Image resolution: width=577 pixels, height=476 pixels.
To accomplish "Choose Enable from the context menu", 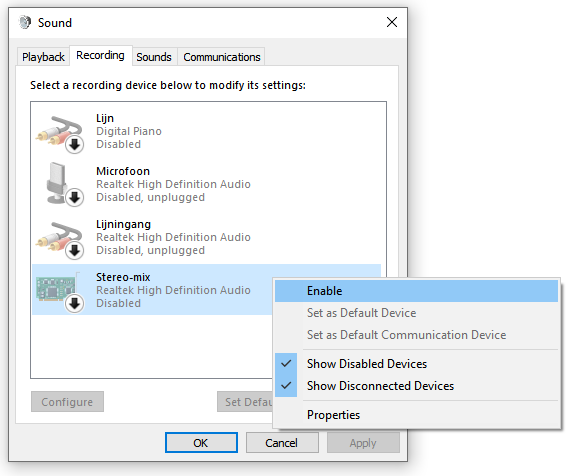I will (x=416, y=291).
